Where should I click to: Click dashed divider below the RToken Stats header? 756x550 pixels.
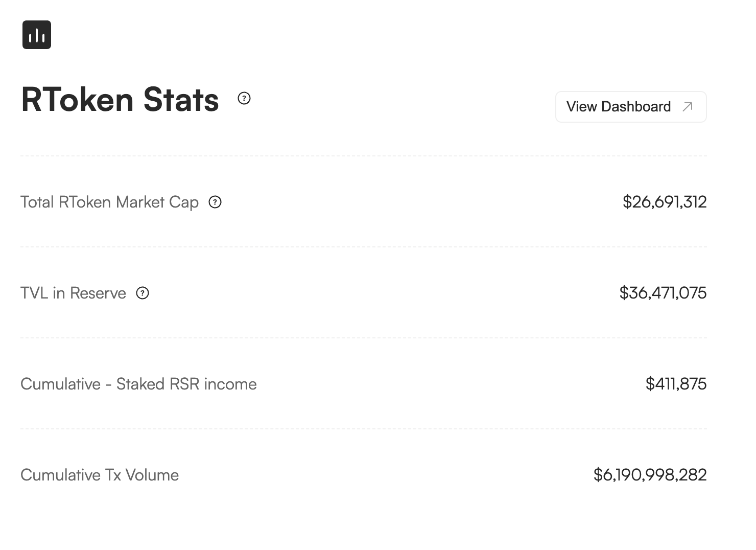[364, 156]
